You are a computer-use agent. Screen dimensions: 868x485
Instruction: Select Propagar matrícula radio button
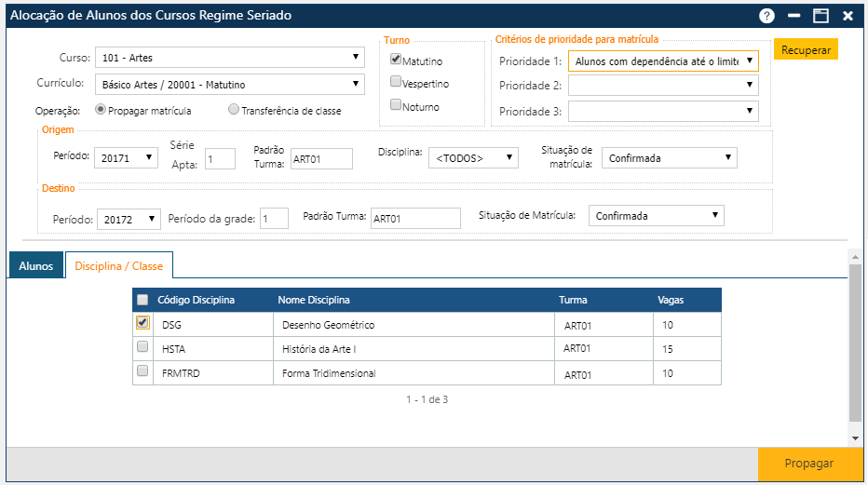coord(101,110)
